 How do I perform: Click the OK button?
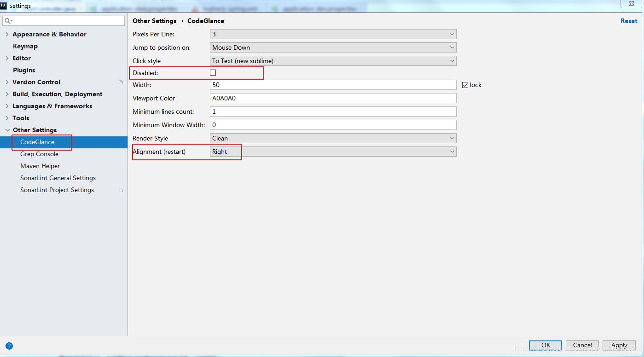pyautogui.click(x=545, y=345)
